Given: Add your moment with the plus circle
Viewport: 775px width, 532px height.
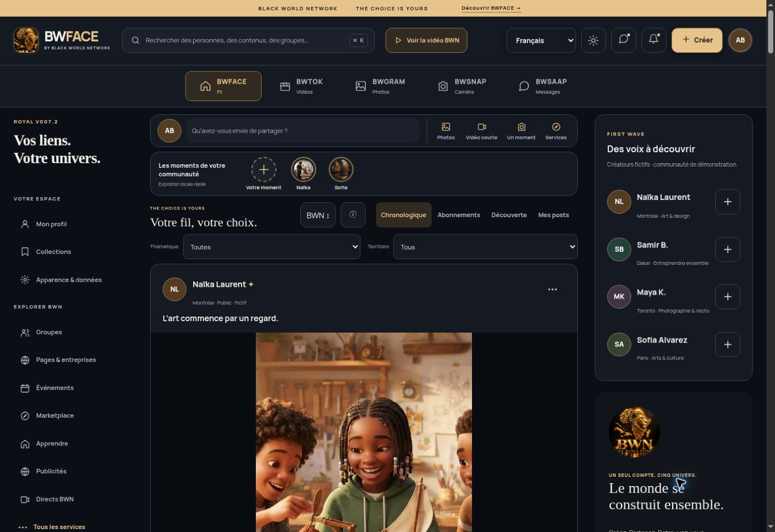Looking at the screenshot, I should (264, 169).
